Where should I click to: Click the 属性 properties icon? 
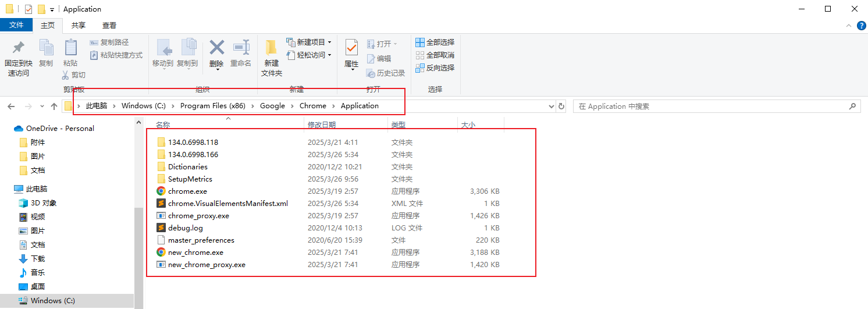coord(351,48)
